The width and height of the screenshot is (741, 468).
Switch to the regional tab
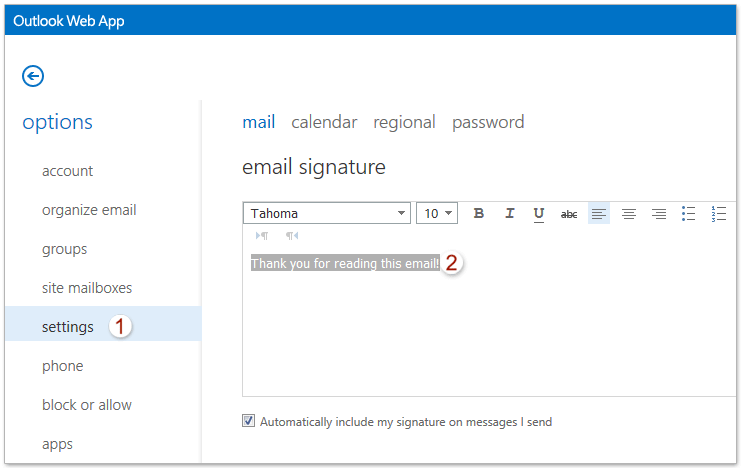(x=404, y=122)
